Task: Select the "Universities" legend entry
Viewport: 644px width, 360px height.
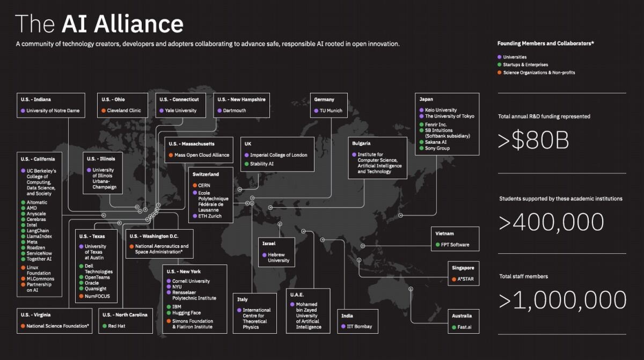Action: tap(515, 57)
